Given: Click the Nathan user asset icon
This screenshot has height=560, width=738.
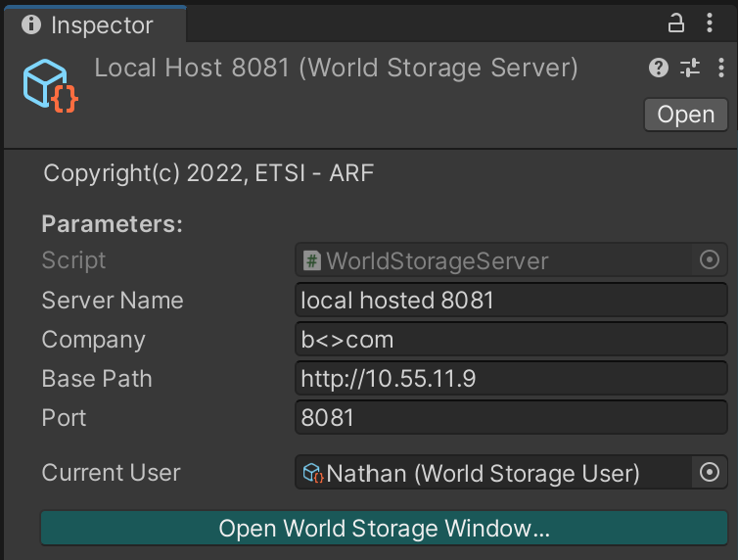Looking at the screenshot, I should 313,474.
